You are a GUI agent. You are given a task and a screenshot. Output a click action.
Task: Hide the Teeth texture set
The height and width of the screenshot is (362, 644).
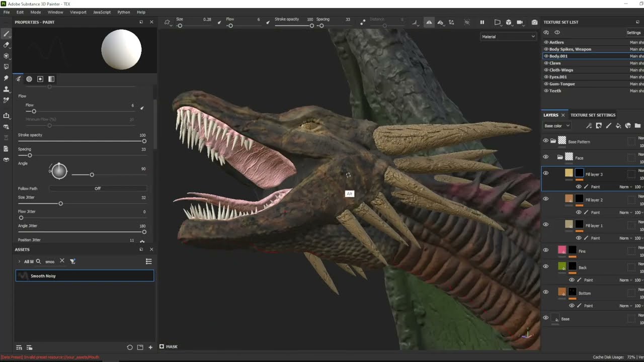click(x=546, y=91)
